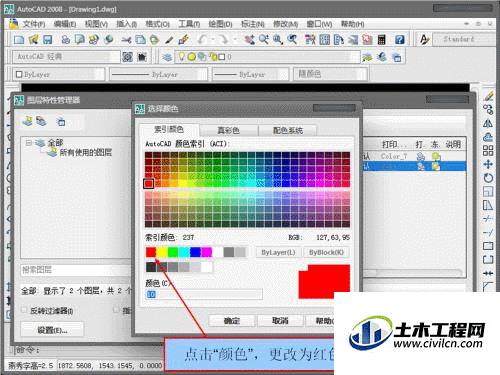The width and height of the screenshot is (500, 375).
Task: Open the AutoCAD Classic workspace dropdown
Action: tap(66, 57)
